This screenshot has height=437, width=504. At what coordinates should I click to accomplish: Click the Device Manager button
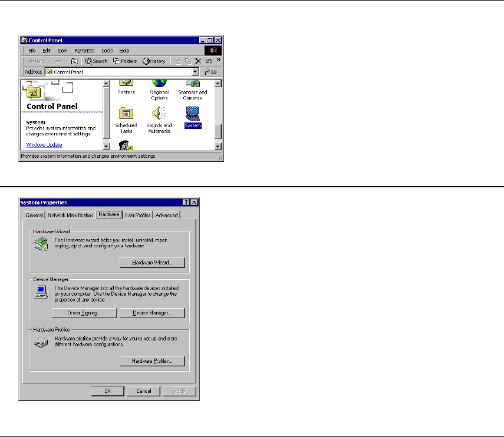click(x=152, y=313)
